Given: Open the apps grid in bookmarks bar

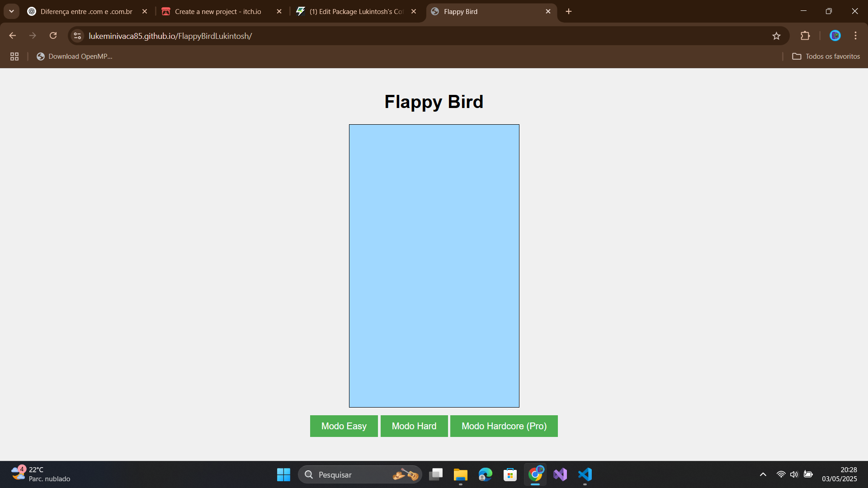Looking at the screenshot, I should point(14,56).
